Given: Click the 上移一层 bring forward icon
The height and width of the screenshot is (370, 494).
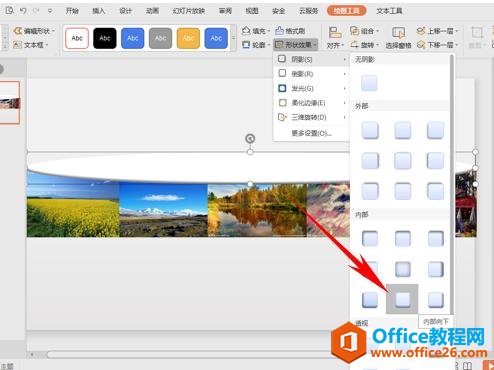Looking at the screenshot, I should tap(421, 31).
